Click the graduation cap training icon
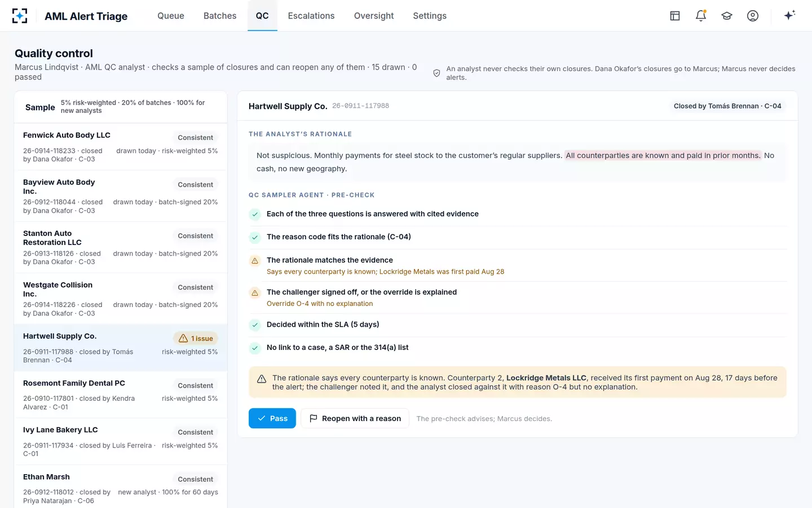The image size is (812, 508). 727,16
